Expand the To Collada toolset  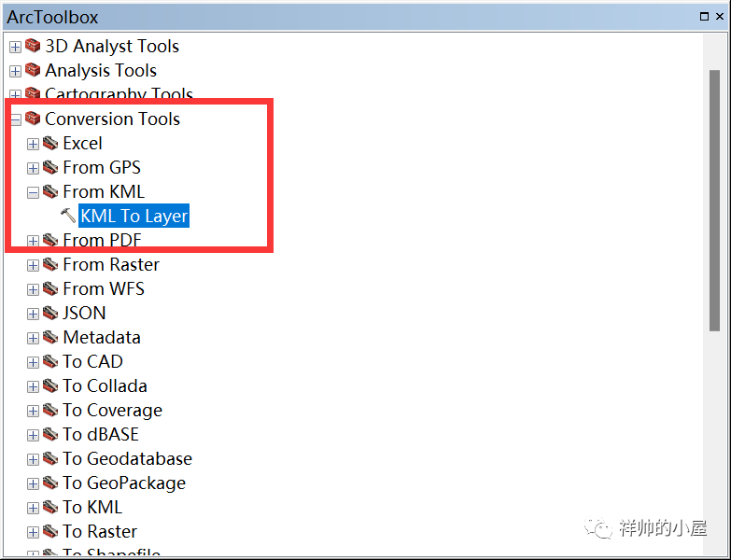point(33,386)
